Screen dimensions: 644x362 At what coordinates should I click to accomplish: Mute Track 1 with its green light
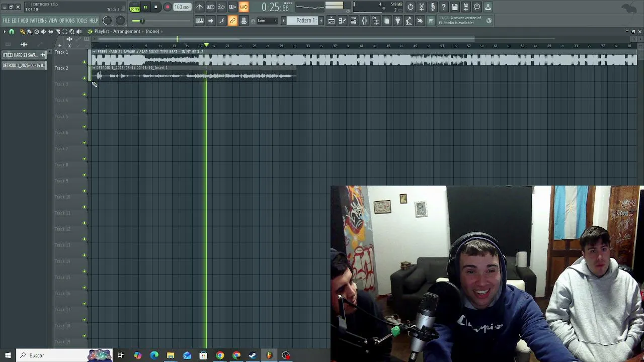click(x=85, y=62)
